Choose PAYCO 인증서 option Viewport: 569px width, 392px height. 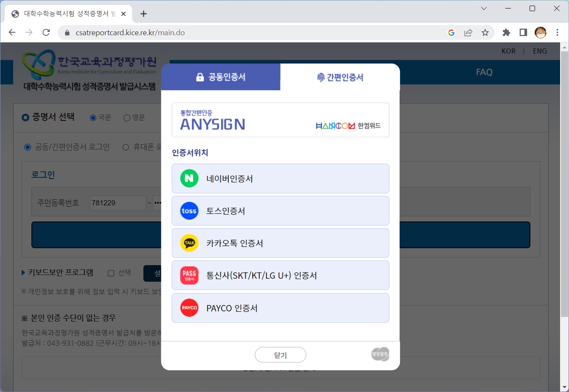[280, 308]
